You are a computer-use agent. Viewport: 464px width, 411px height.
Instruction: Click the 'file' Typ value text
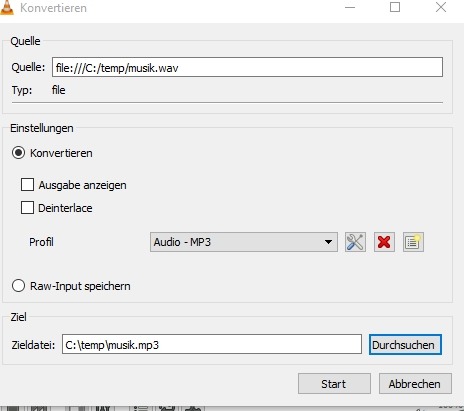point(59,90)
